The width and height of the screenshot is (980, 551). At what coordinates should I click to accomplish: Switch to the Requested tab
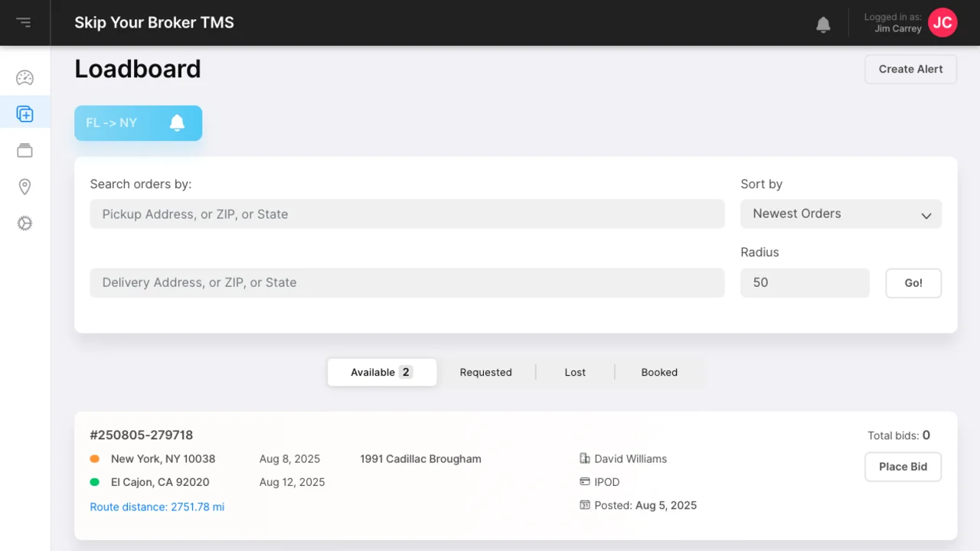point(485,373)
